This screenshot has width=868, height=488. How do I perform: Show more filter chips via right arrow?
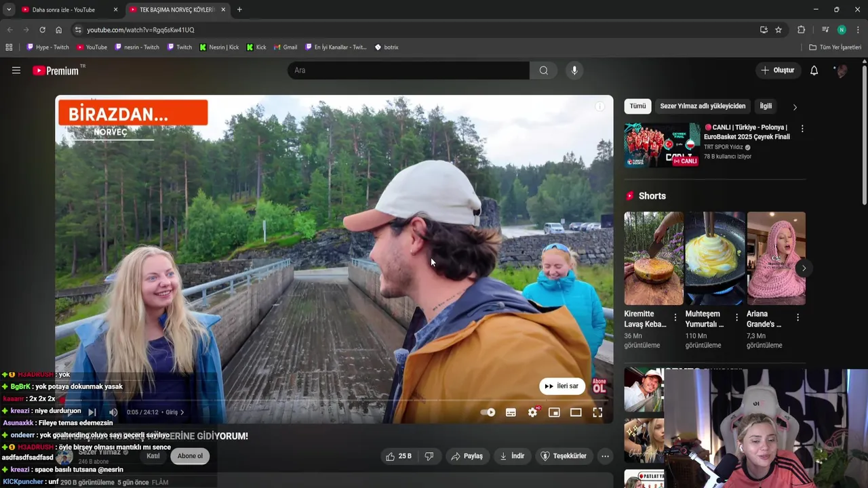tap(795, 107)
